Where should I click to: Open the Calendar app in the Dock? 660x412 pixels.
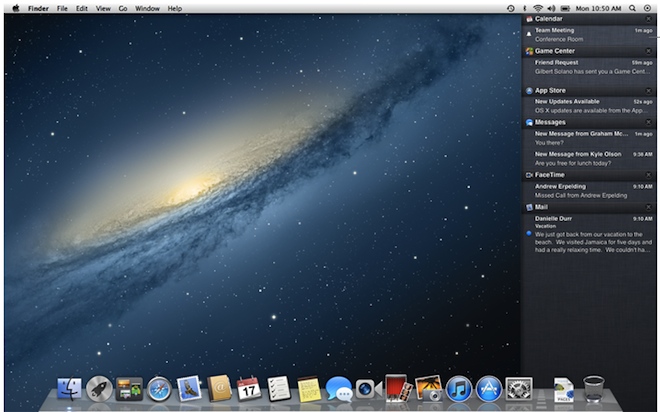(249, 388)
